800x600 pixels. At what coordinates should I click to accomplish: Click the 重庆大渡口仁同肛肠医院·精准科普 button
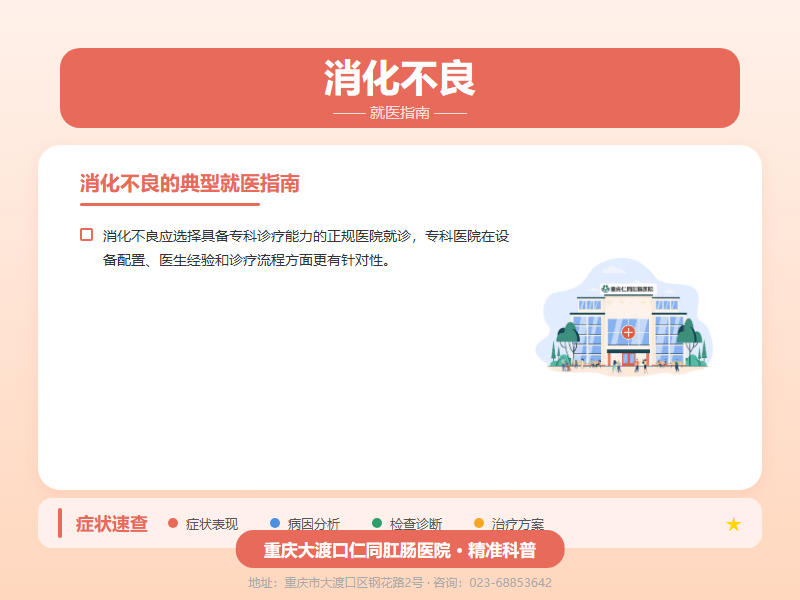tap(400, 549)
